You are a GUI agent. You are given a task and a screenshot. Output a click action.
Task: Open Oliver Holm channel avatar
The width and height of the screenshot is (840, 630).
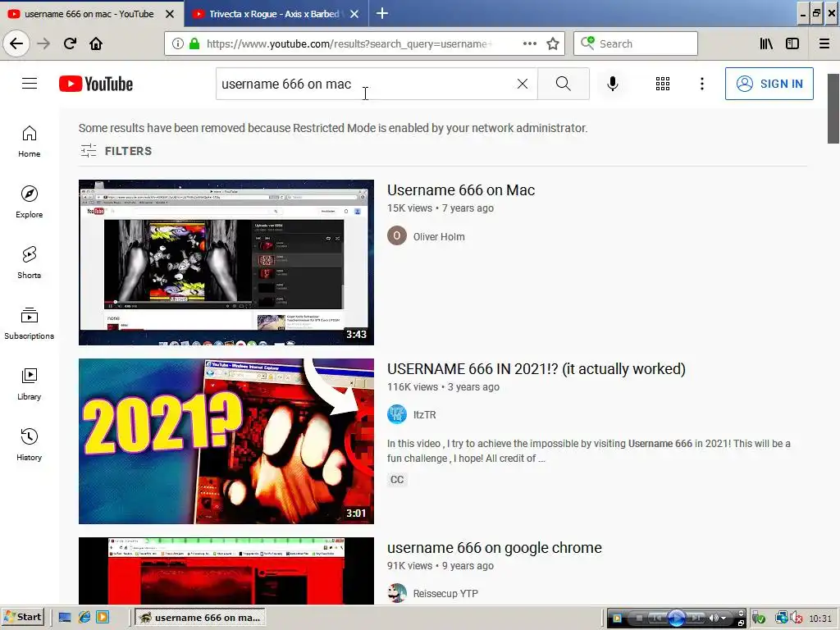click(x=397, y=235)
